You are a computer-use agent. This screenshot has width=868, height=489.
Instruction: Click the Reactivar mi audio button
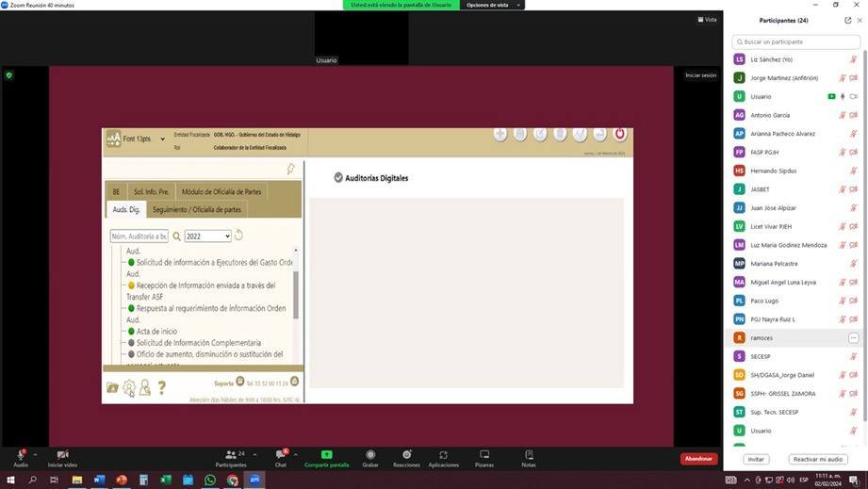point(818,459)
